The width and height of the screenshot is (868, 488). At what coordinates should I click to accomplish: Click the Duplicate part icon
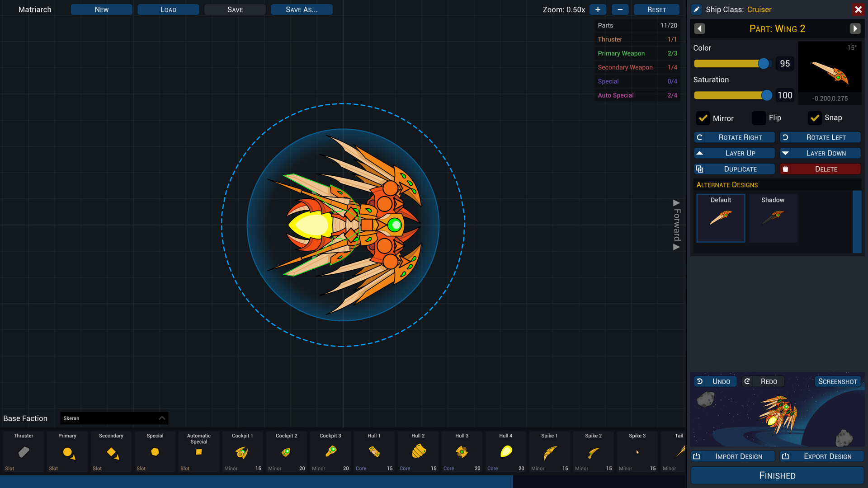pyautogui.click(x=700, y=169)
